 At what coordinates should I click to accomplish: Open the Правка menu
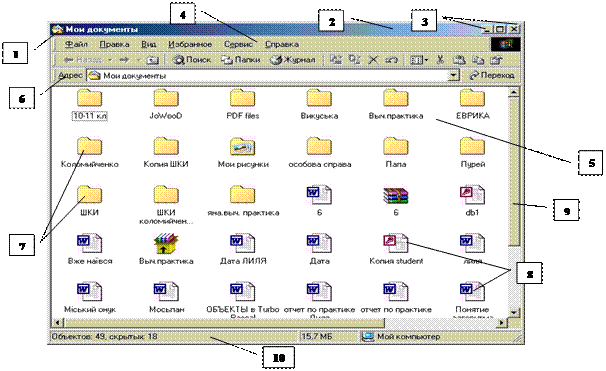click(114, 44)
